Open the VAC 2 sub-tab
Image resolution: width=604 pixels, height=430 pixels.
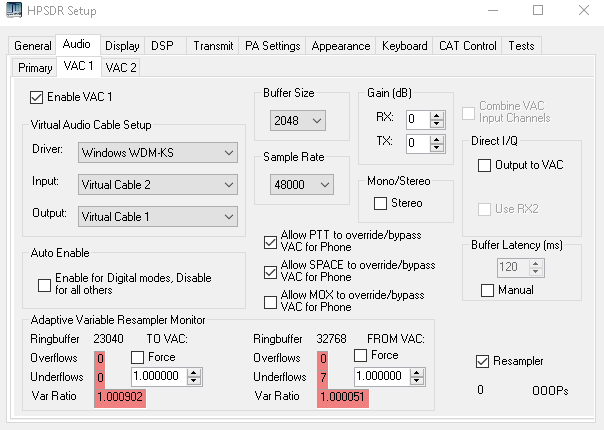click(x=121, y=68)
